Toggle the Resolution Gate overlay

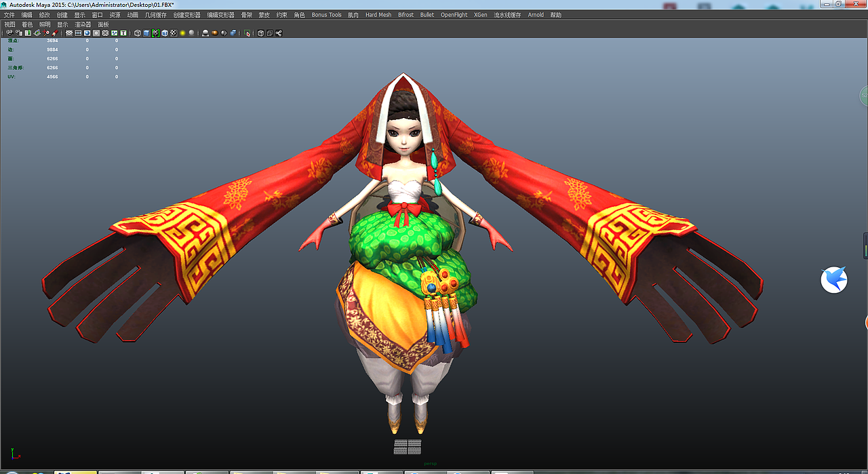87,33
